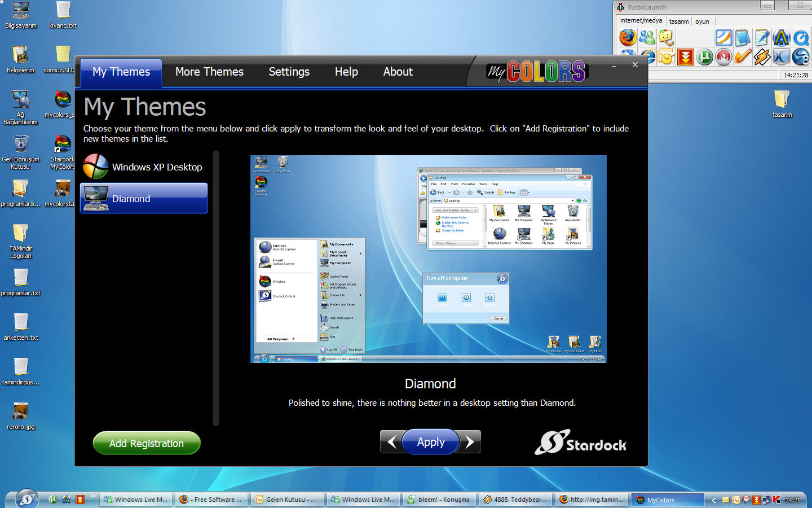The height and width of the screenshot is (508, 812).
Task: Open the Settings tab in MyColors
Action: [x=289, y=72]
